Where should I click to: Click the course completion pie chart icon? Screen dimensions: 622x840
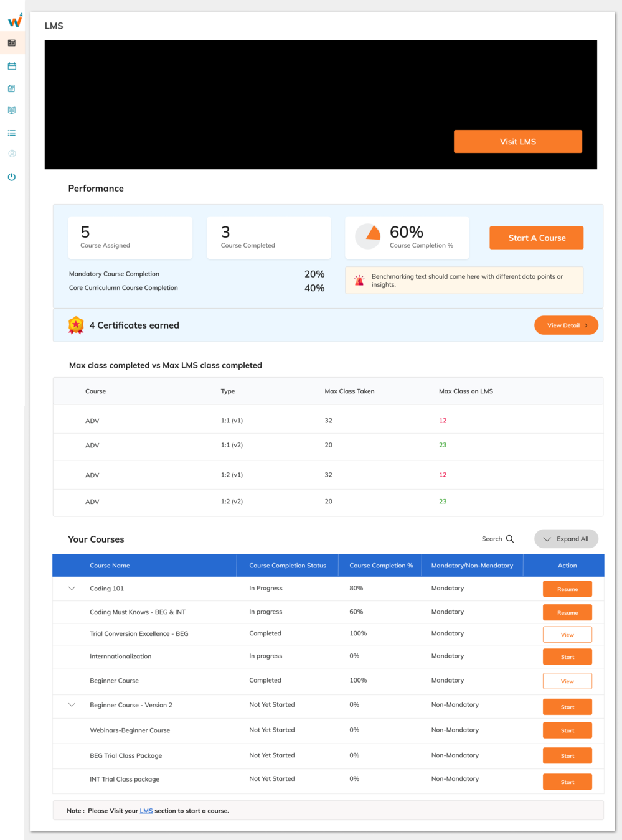point(368,236)
